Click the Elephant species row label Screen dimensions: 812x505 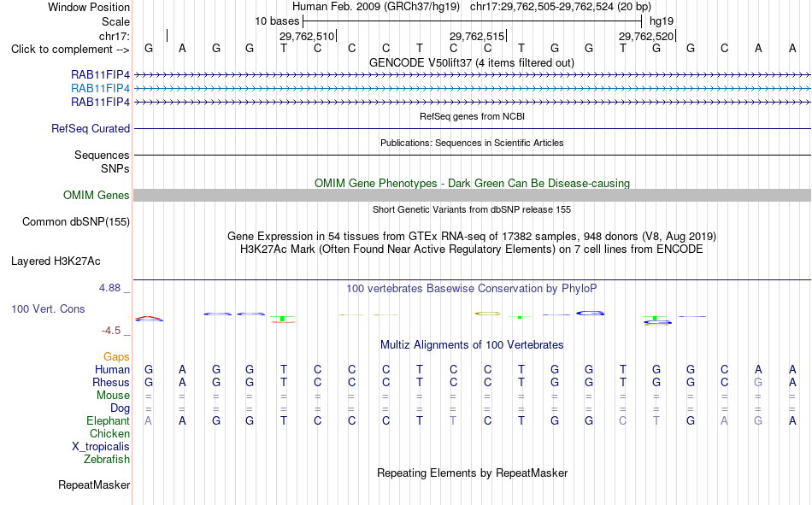tap(108, 420)
